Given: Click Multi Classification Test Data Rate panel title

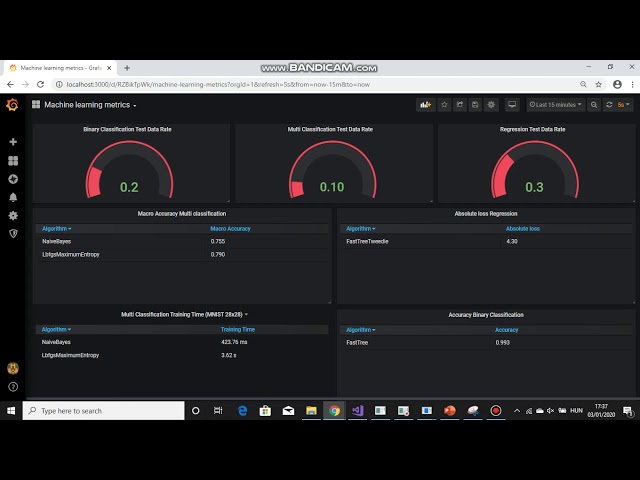Looking at the screenshot, I should click(330, 129).
